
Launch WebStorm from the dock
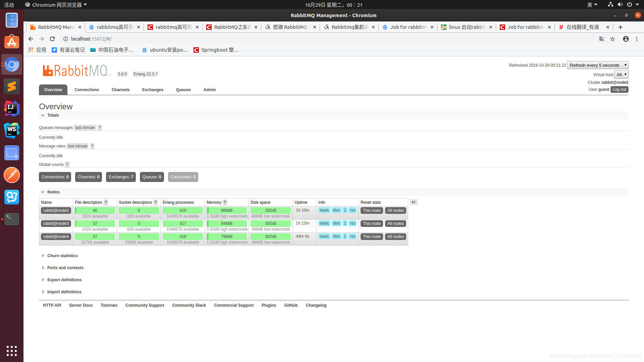click(12, 131)
